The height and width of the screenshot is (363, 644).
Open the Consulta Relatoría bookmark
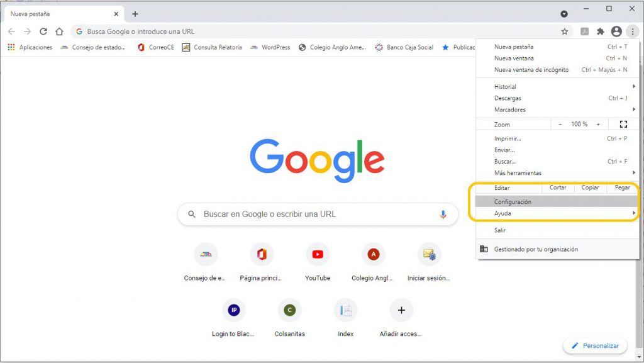pos(212,48)
